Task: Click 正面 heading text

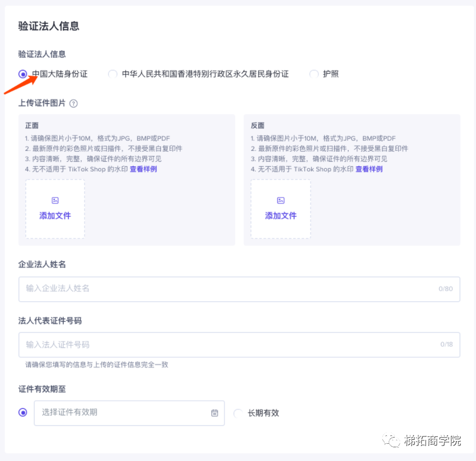Action: pyautogui.click(x=32, y=126)
